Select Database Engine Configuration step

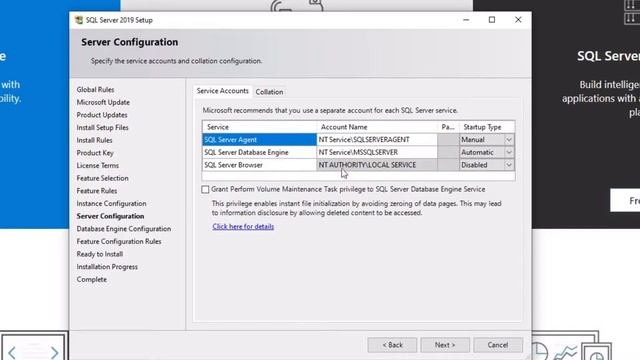[x=124, y=229]
